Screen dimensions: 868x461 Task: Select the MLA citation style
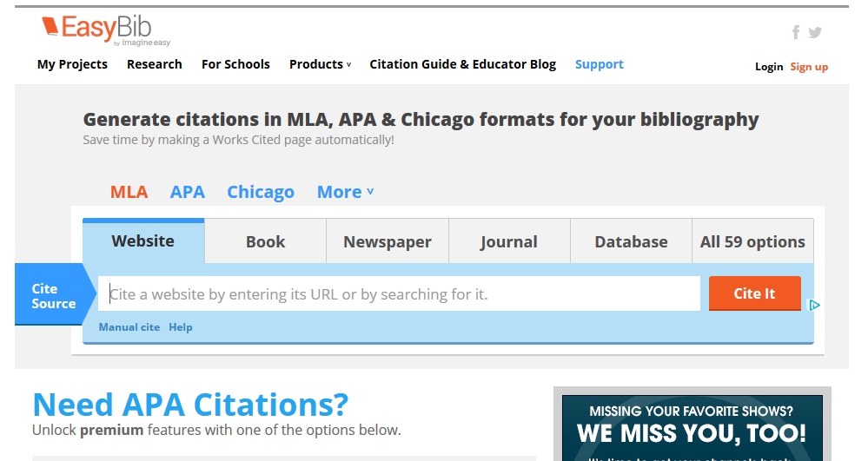pos(129,192)
